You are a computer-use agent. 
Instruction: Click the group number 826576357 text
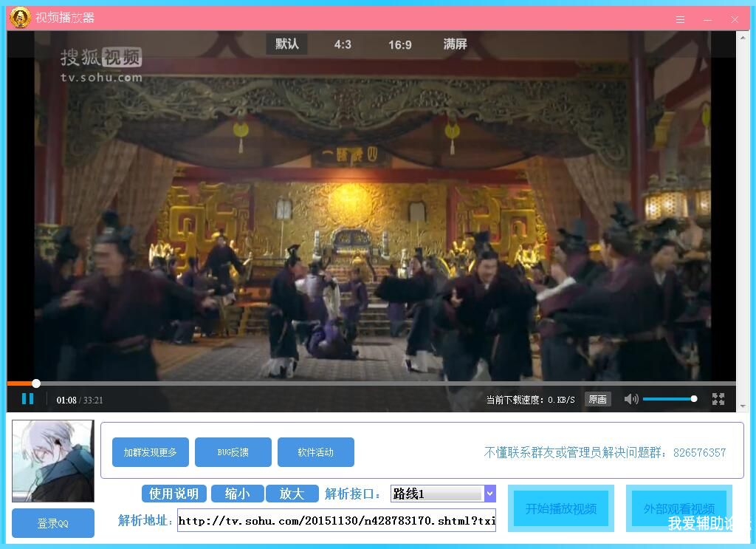(x=700, y=452)
